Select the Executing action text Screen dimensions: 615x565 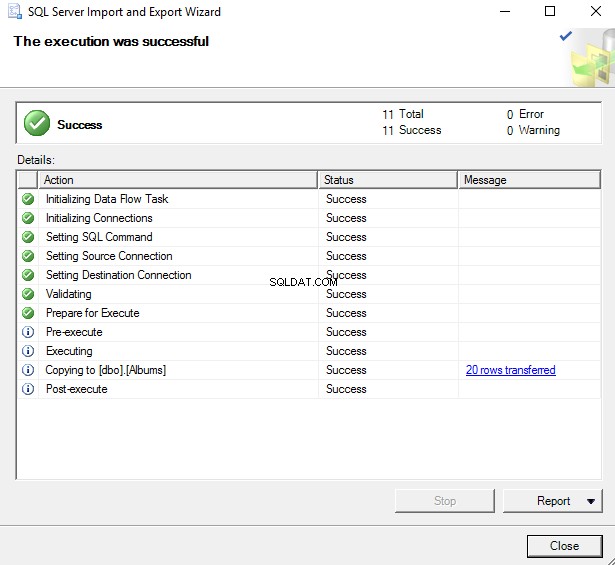coord(69,351)
